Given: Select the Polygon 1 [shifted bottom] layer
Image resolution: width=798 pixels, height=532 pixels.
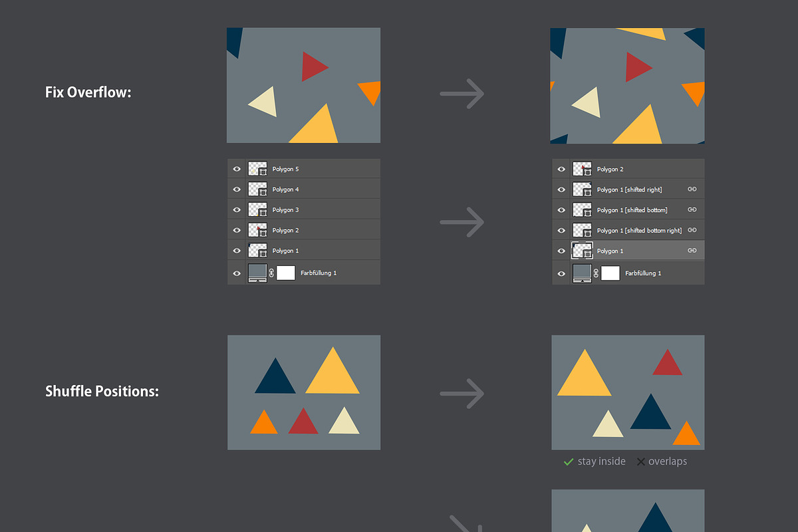Looking at the screenshot, I should coord(632,210).
